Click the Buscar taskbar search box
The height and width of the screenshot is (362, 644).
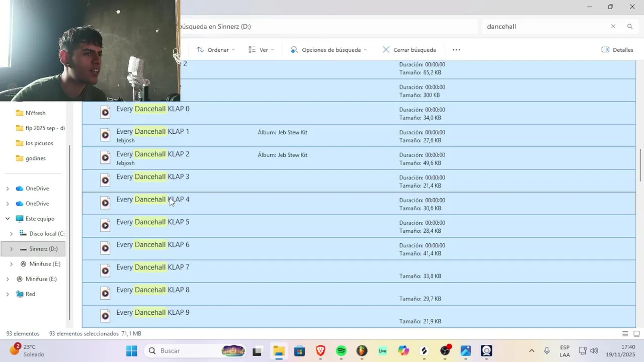[195, 350]
